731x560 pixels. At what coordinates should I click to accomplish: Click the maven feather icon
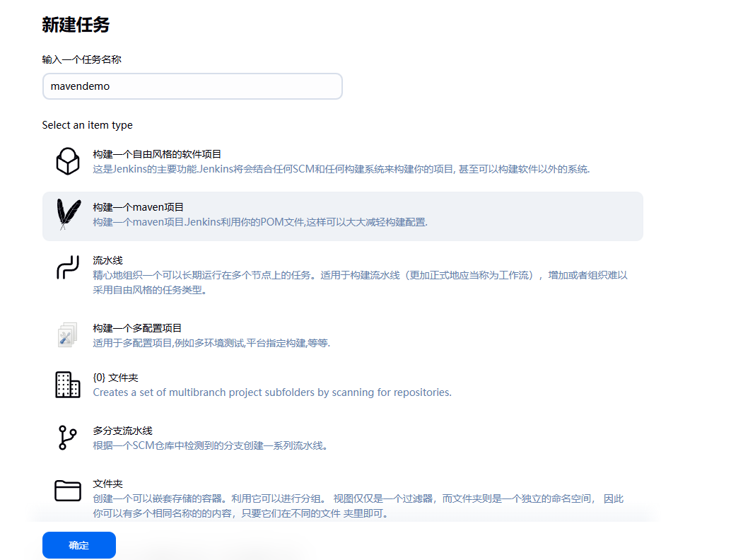pos(68,214)
